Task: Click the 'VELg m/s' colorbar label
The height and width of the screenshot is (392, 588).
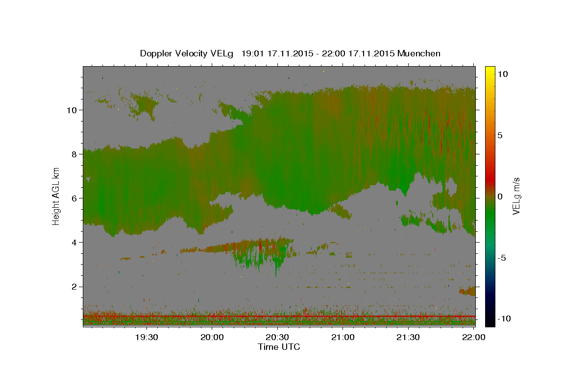Action: click(516, 196)
